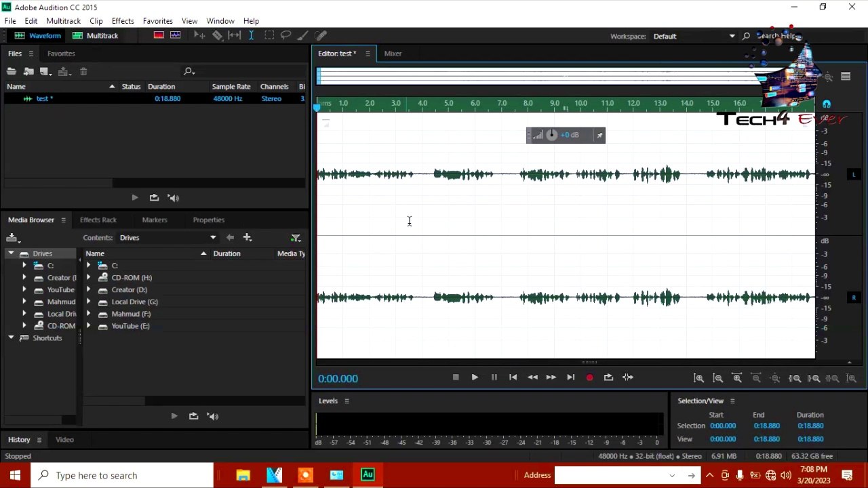
Task: Click Zoom In at Out Point icon
Action: tap(814, 378)
